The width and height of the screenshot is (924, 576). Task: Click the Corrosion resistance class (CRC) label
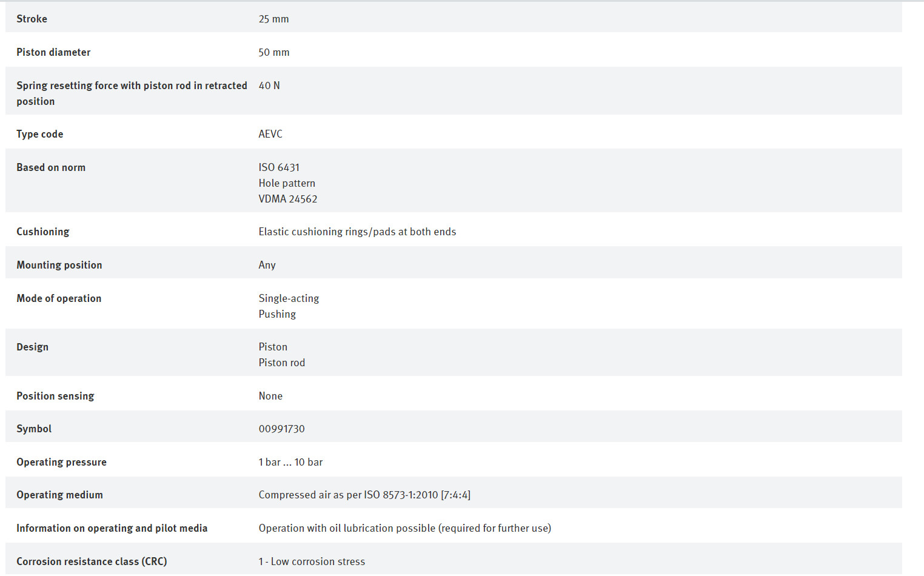click(92, 561)
